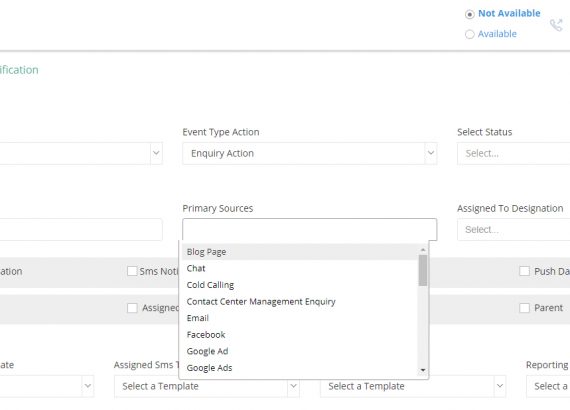Open the Event Type Action dropdown
Viewport: 570px width, 410px height.
(310, 153)
